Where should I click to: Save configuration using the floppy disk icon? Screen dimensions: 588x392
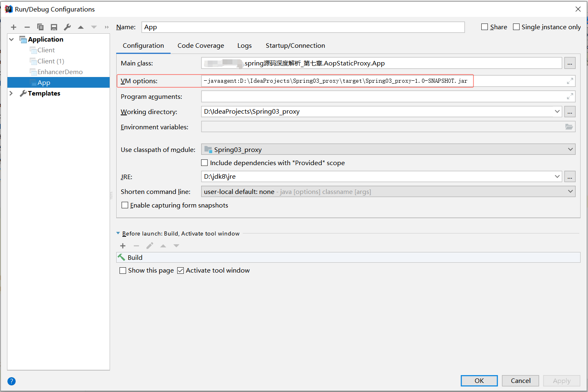pyautogui.click(x=54, y=27)
